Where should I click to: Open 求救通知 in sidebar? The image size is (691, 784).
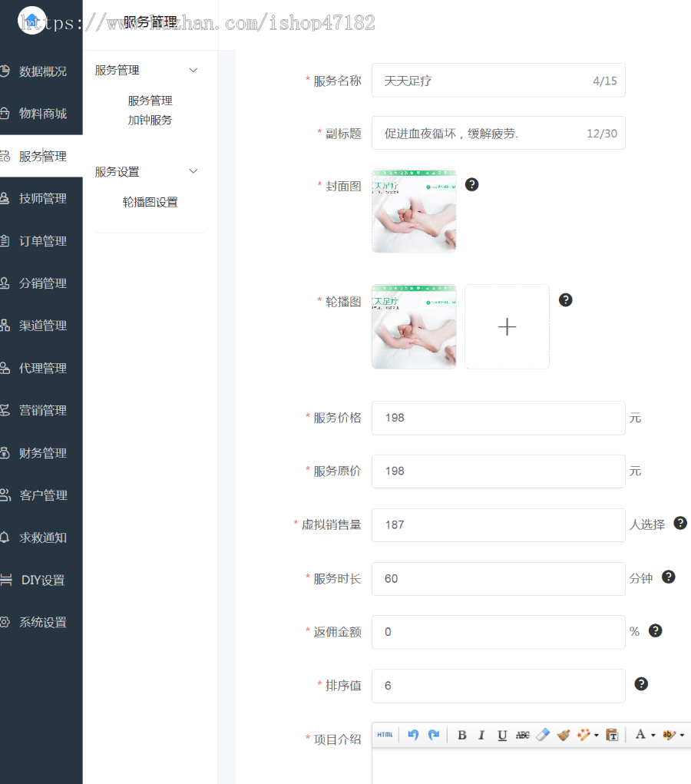41,538
